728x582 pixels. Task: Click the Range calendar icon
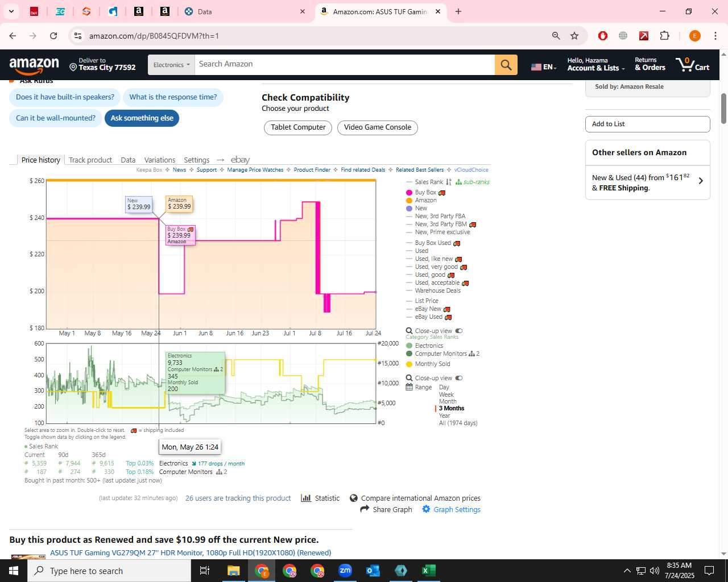pos(409,387)
